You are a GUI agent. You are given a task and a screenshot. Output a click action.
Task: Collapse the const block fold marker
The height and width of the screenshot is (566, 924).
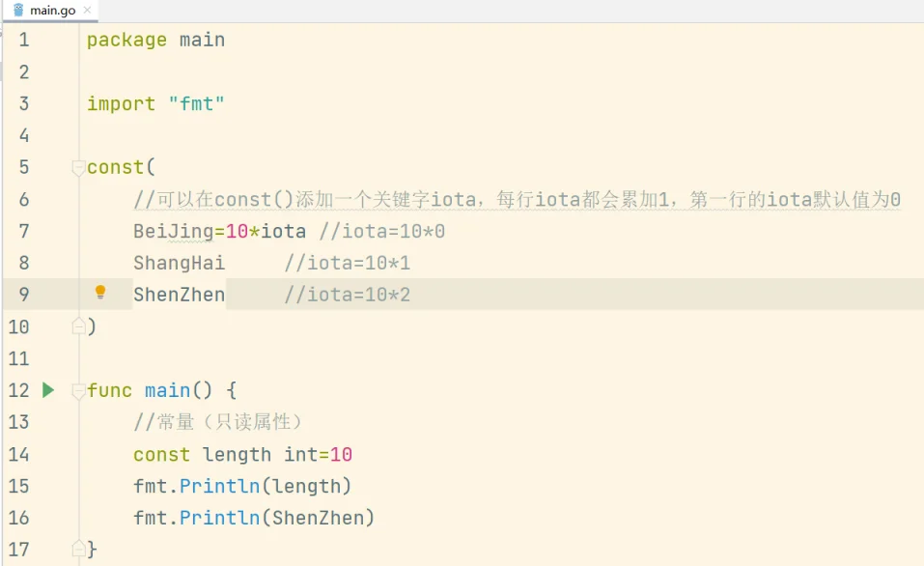pyautogui.click(x=78, y=168)
